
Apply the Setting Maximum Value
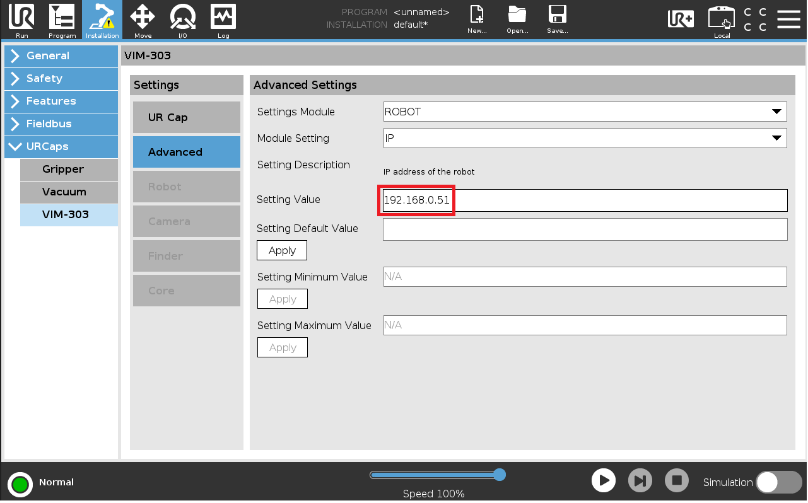pyautogui.click(x=282, y=348)
